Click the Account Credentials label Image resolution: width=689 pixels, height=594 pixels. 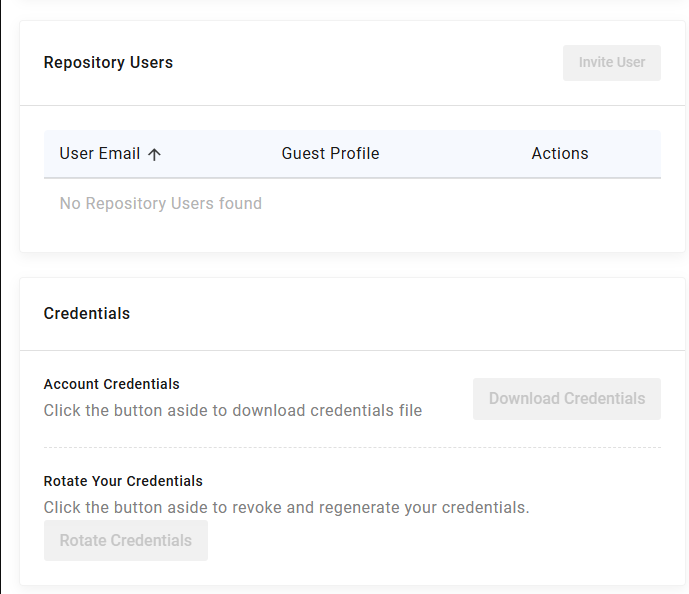click(x=112, y=384)
